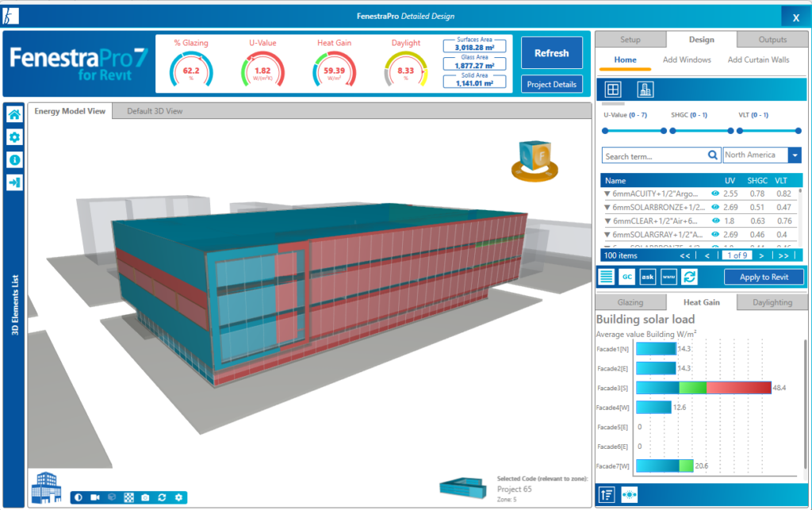Click Apply to Revit button
This screenshot has width=812, height=510.
[764, 277]
